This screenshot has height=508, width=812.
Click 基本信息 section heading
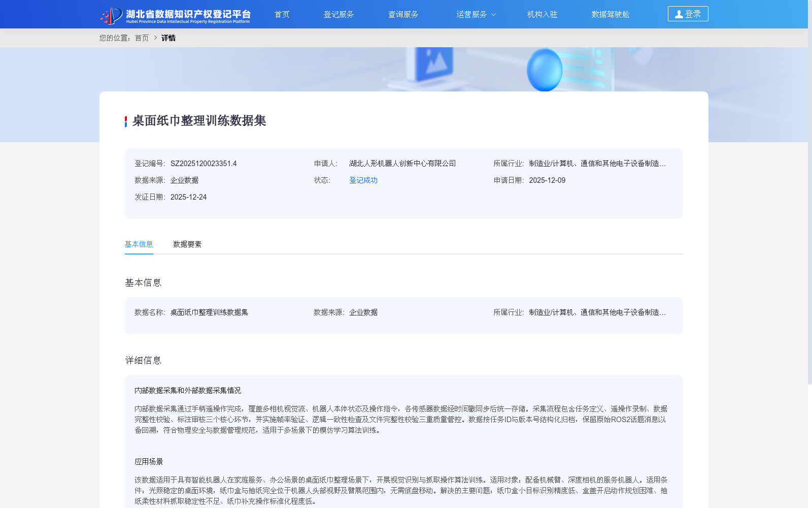tap(143, 283)
